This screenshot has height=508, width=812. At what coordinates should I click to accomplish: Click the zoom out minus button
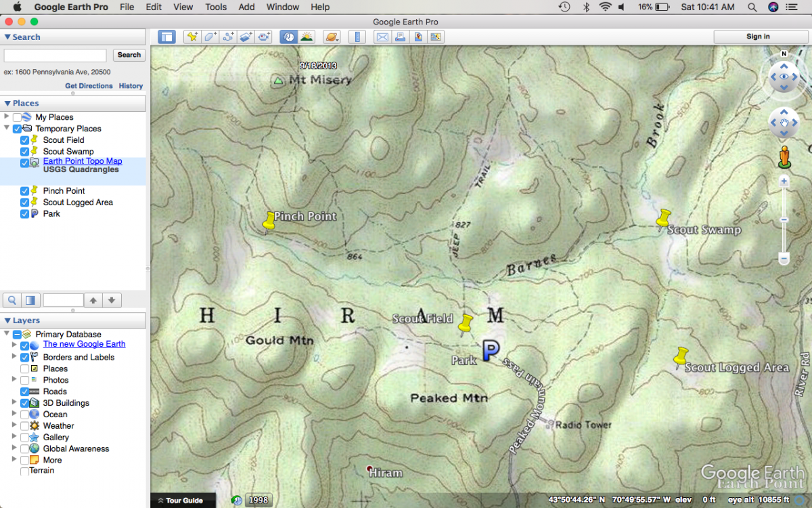click(x=784, y=258)
